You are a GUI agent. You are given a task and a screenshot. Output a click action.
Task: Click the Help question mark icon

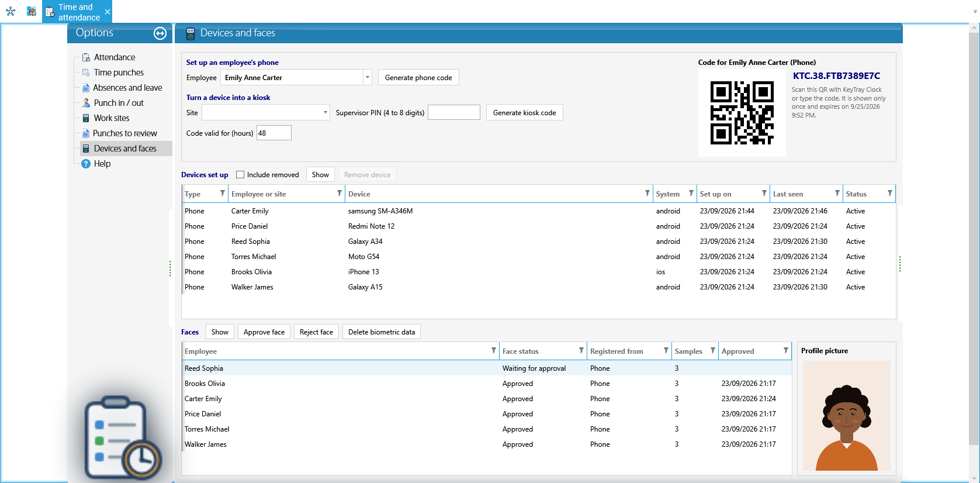(x=86, y=164)
